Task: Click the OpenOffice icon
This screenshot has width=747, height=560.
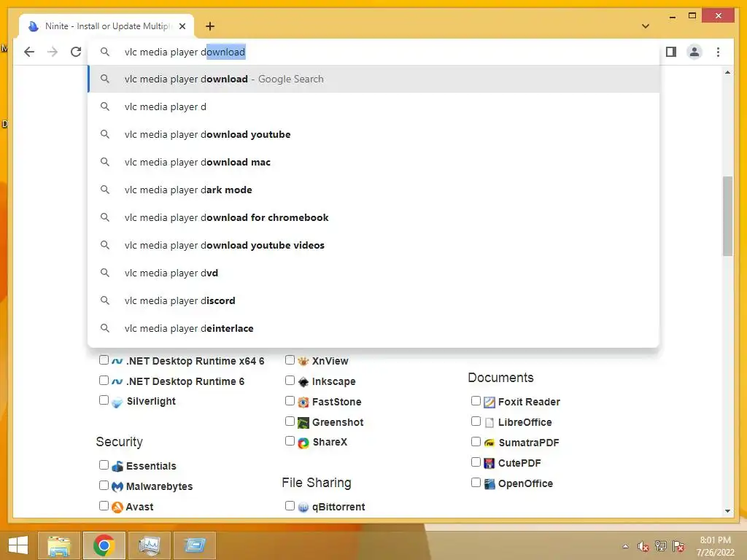Action: pos(489,484)
